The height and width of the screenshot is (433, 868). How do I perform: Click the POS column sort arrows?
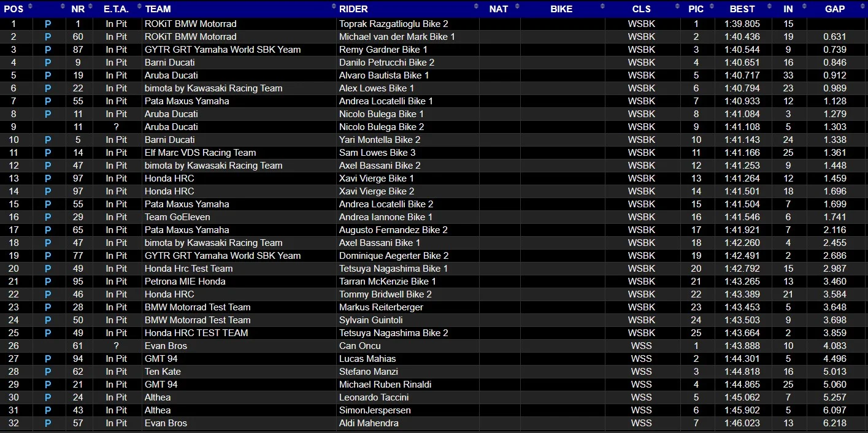point(30,7)
